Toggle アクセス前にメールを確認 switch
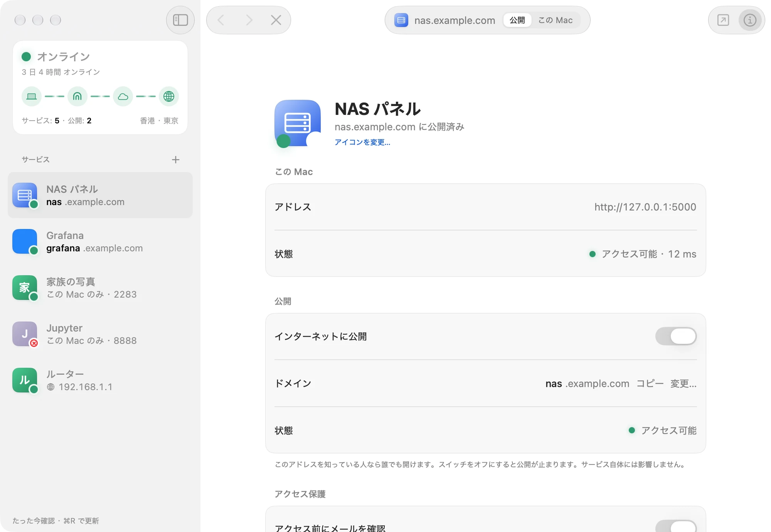 pyautogui.click(x=676, y=526)
